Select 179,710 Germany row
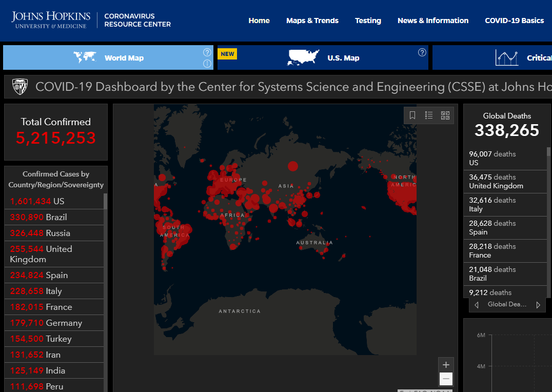Viewport: 552px width, 392px height. coord(54,323)
